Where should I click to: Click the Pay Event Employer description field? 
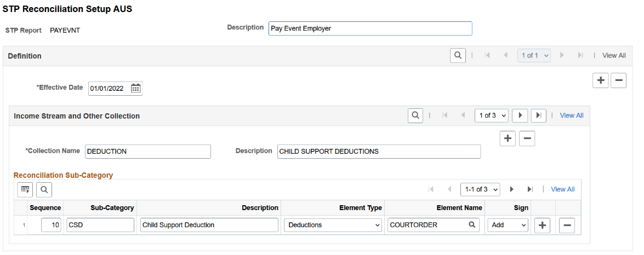pyautogui.click(x=370, y=28)
